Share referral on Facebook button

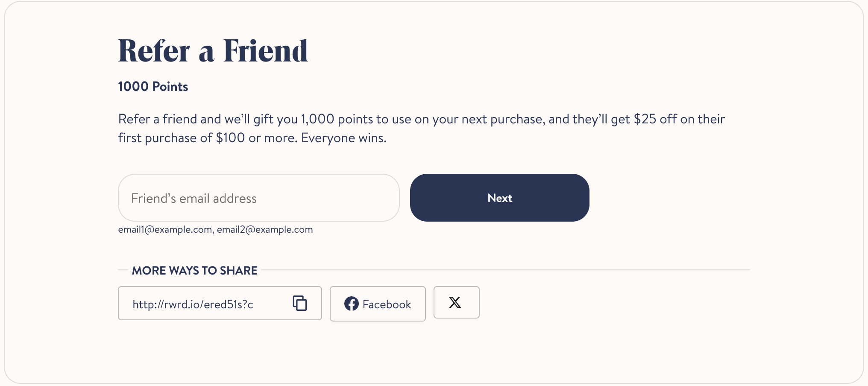pos(378,304)
